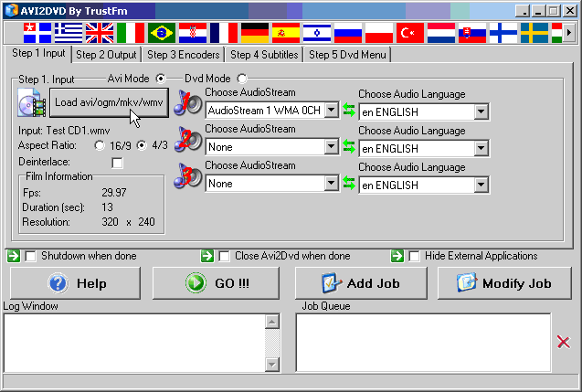Screen dimensions: 582x392
Task: Open the second Choose AudioStream dropdown
Action: click(331, 147)
